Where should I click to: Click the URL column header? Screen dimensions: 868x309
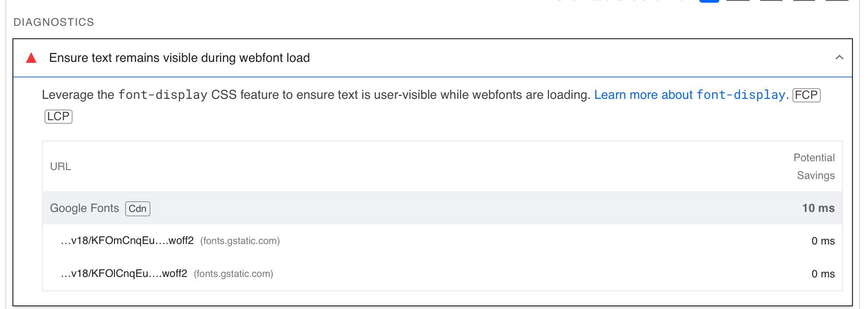(x=61, y=167)
